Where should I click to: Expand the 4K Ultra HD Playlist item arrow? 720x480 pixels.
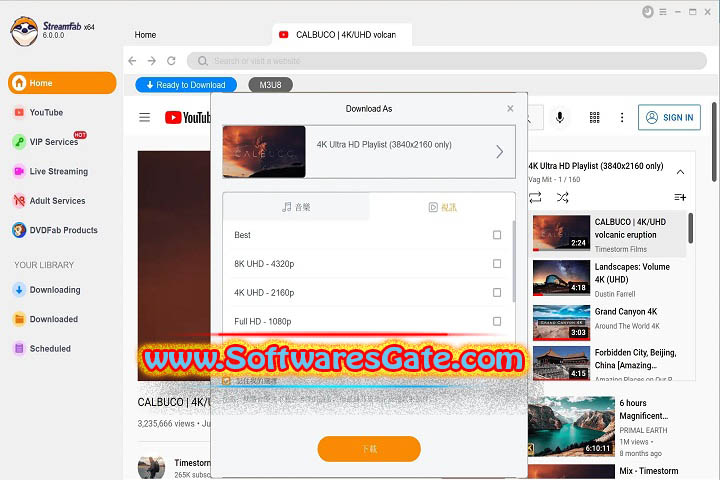[x=500, y=152]
